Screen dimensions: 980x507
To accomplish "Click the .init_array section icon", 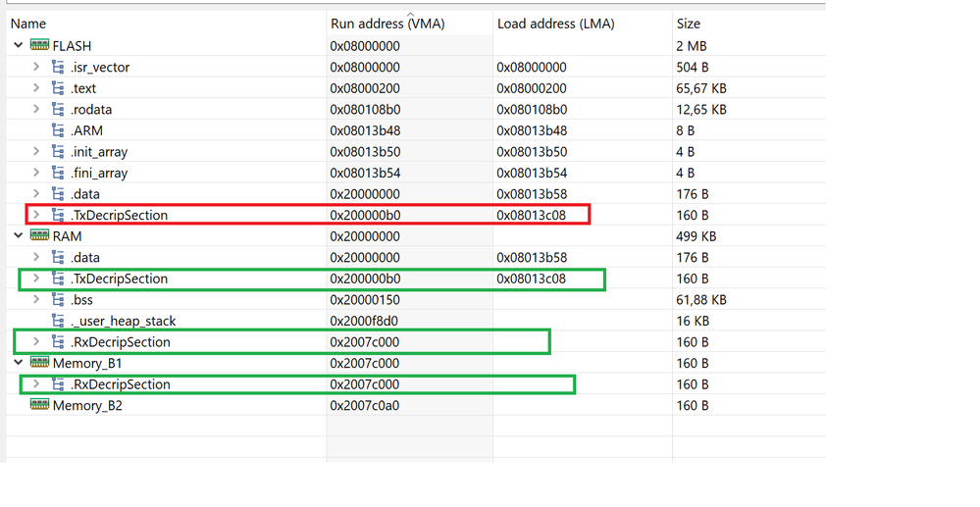I will click(x=58, y=152).
